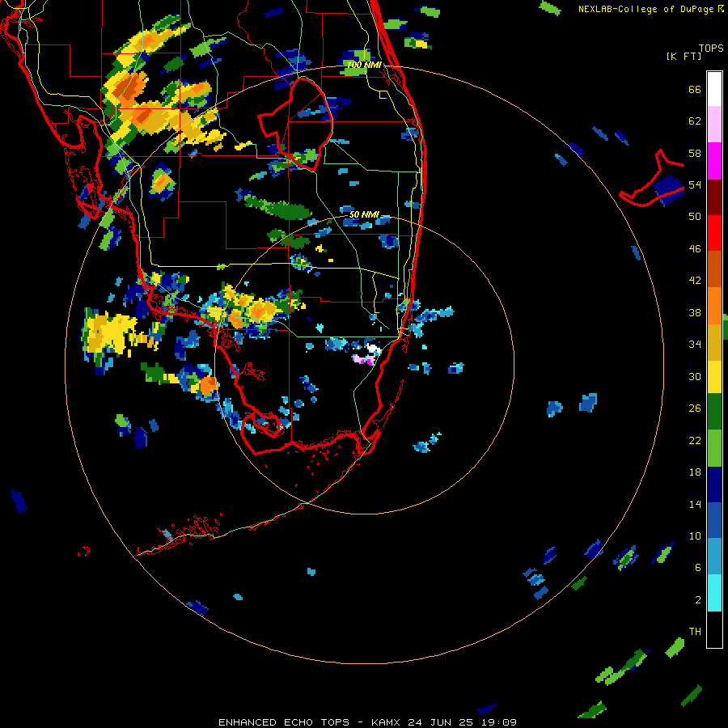Click the 'KAMX' radar site identifier
The width and height of the screenshot is (728, 728).
tap(387, 722)
